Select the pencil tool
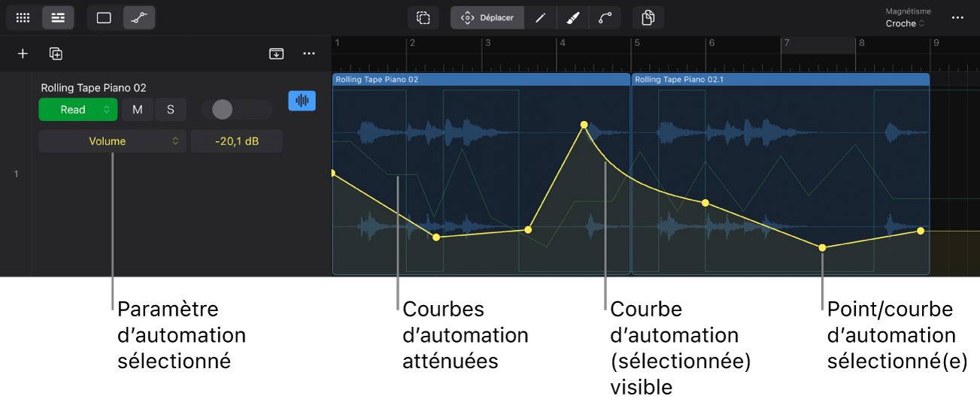The height and width of the screenshot is (402, 980). pos(540,17)
